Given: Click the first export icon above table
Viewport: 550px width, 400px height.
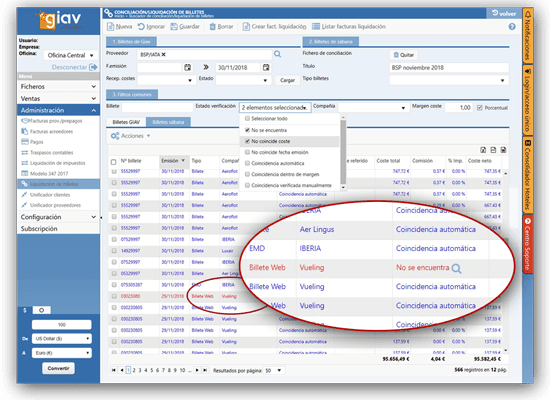Looking at the screenshot, I should pos(483,150).
